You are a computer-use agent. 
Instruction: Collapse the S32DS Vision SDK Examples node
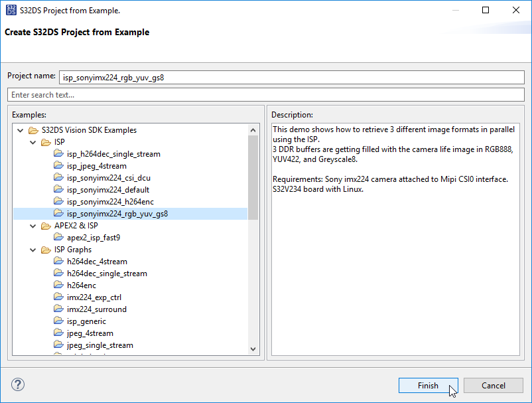click(21, 130)
